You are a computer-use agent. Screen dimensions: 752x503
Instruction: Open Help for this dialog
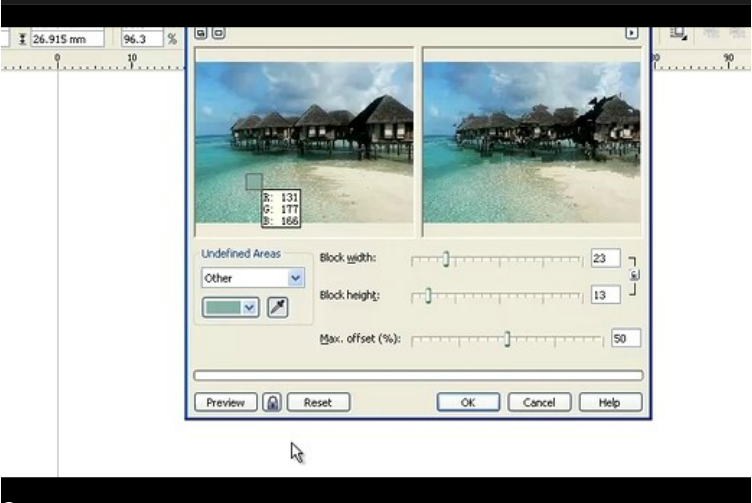pyautogui.click(x=610, y=402)
